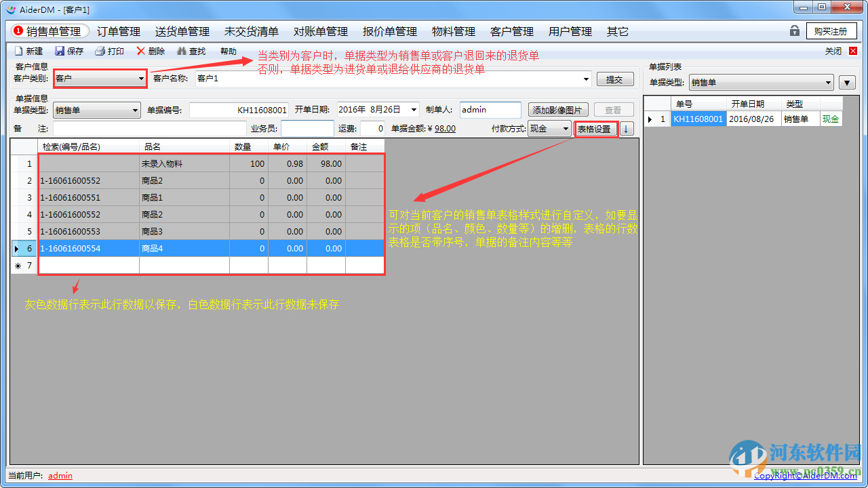868x488 pixels.
Task: Expand the 单据类型 dropdown showing 销售单
Action: (x=135, y=110)
